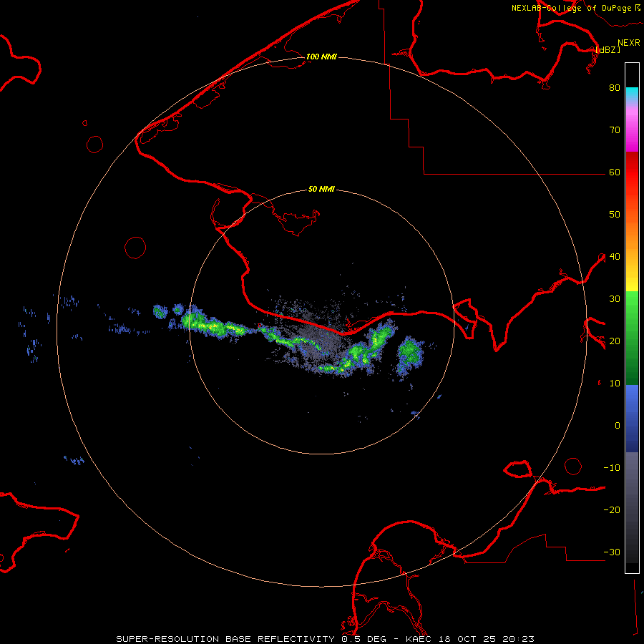Click the 30 value on the dBZ scale
The width and height of the screenshot is (644, 644).
pyautogui.click(x=615, y=299)
